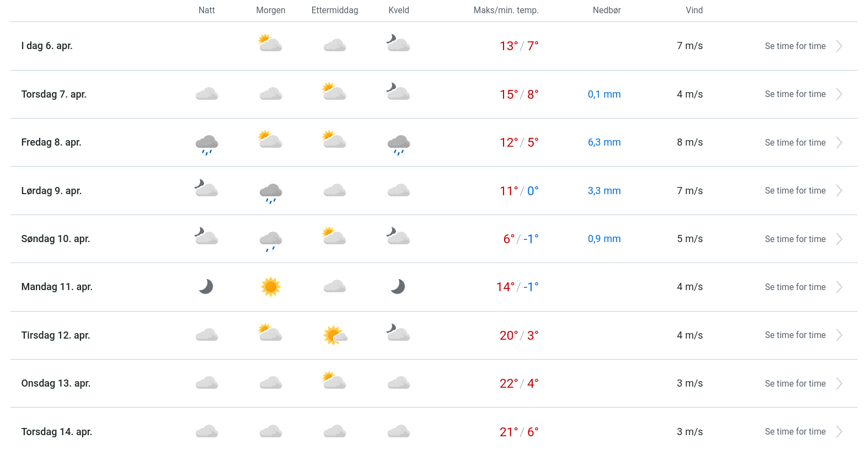This screenshot has width=868, height=455.
Task: Expand the chevron for Mandag 11. apr.
Action: [x=839, y=287]
